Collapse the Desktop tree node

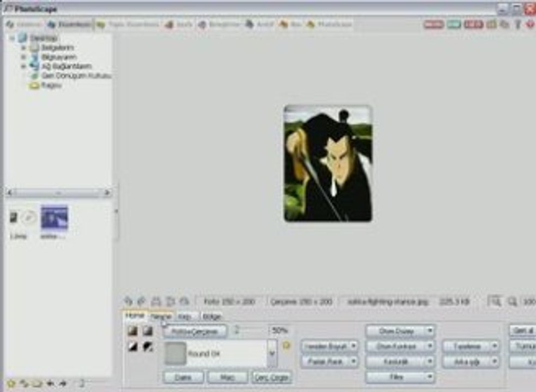pos(13,38)
